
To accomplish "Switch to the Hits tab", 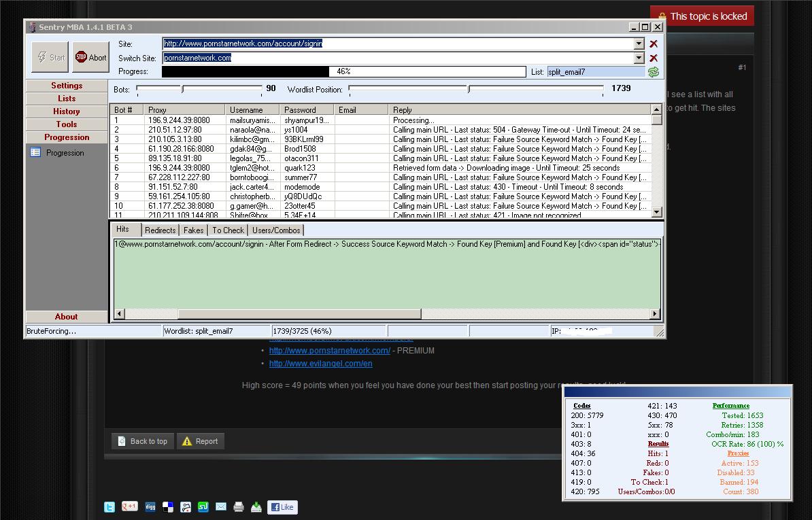I will click(125, 229).
